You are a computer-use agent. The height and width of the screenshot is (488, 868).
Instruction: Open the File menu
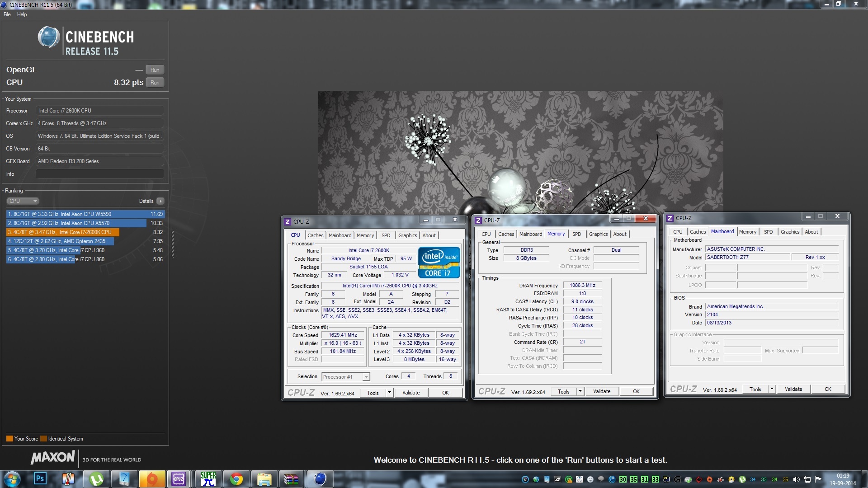point(7,14)
